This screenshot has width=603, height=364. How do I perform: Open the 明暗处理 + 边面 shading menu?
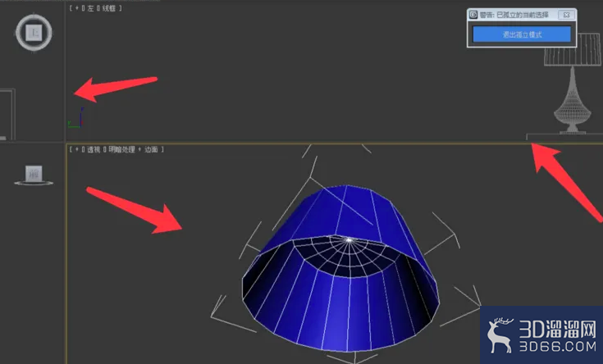tap(133, 149)
